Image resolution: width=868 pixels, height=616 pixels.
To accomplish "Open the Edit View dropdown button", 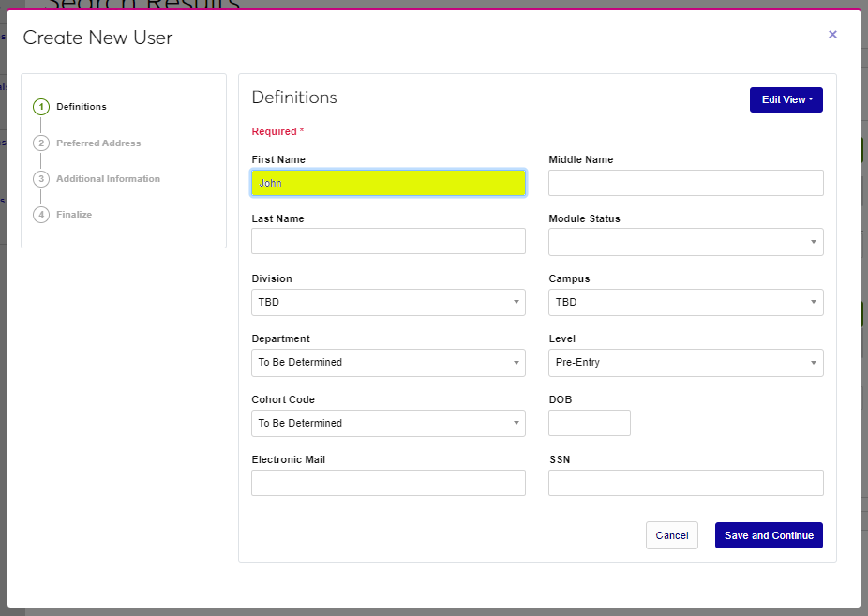I will click(786, 99).
